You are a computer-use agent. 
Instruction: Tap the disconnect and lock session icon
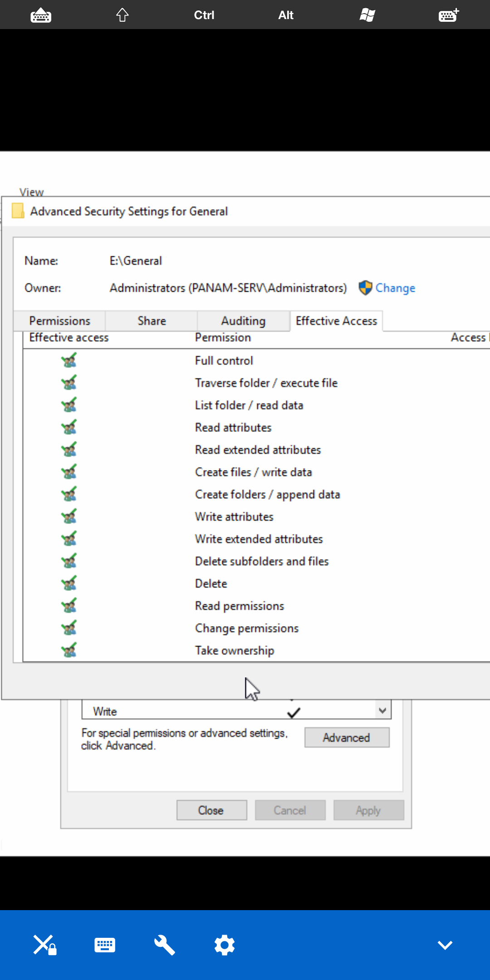pos(44,945)
